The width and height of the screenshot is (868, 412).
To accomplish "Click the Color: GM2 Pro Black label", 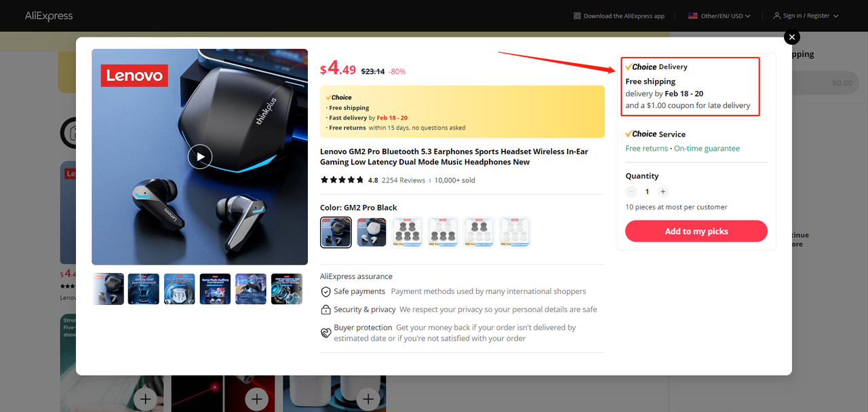I will [359, 208].
